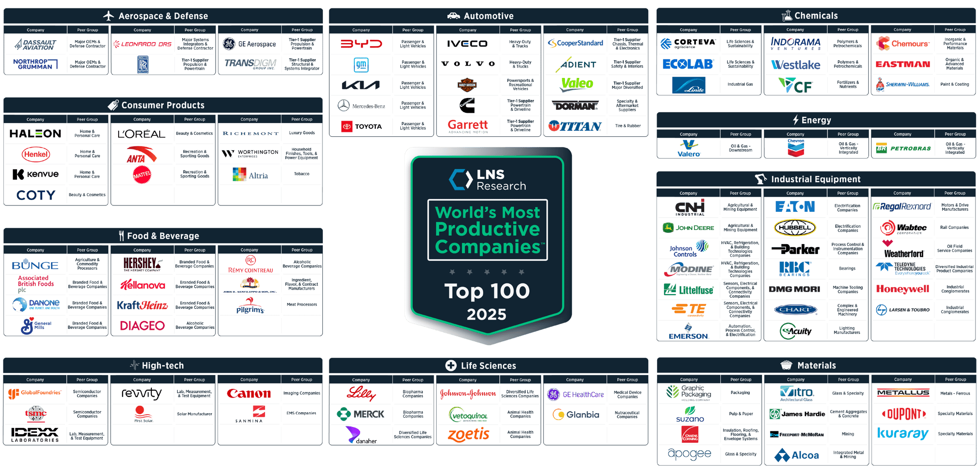Select the flask icon on the Chemicals header
980x474 pixels.
(787, 15)
